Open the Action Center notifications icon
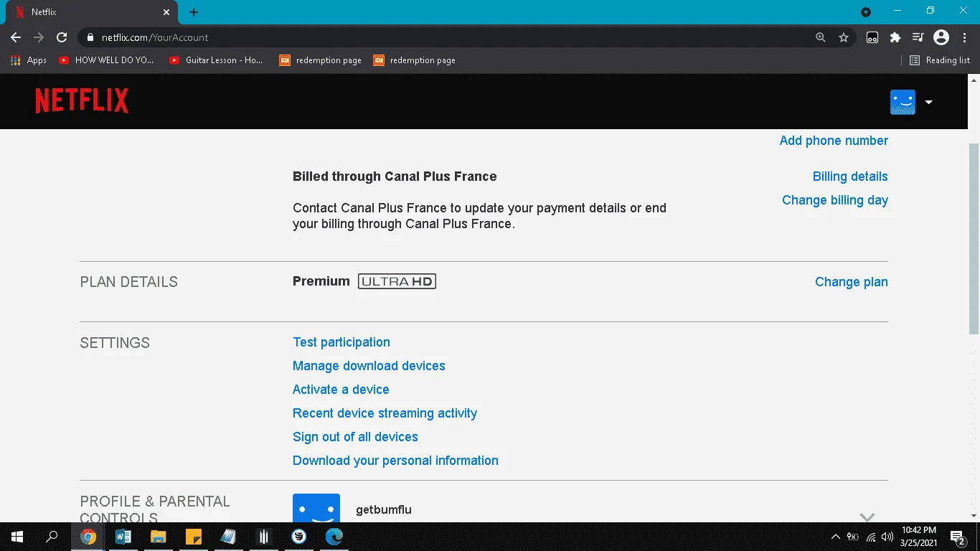This screenshot has height=551, width=980. pyautogui.click(x=957, y=537)
